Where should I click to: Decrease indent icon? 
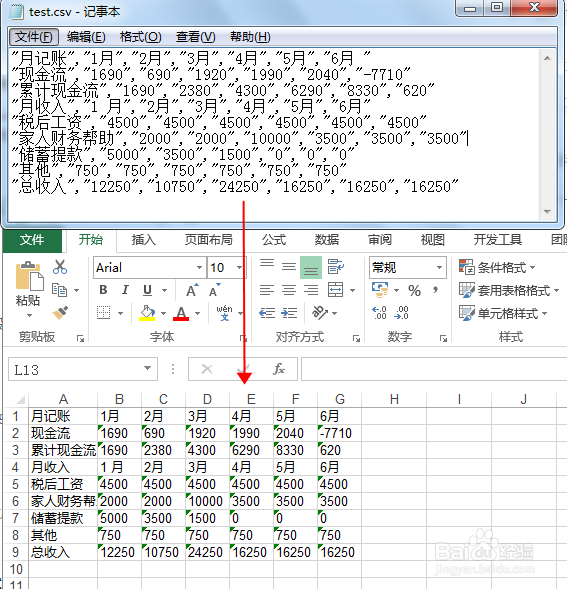(x=267, y=313)
